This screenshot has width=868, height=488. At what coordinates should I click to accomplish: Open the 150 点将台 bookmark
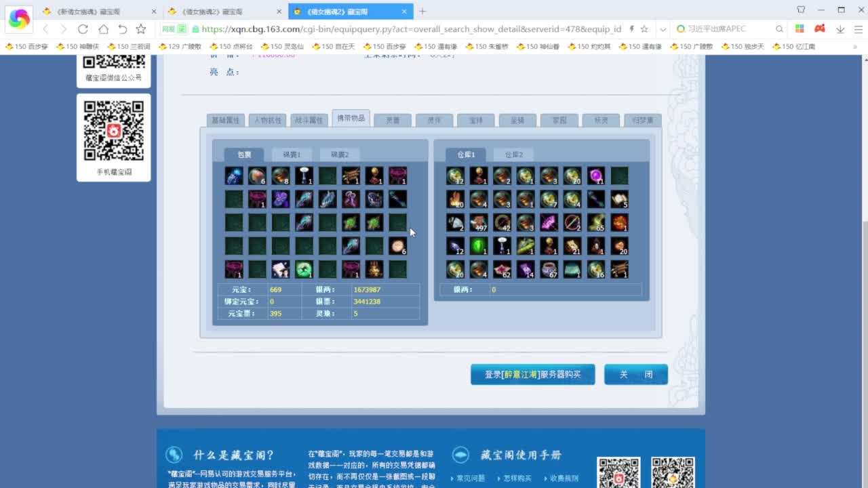click(x=231, y=47)
